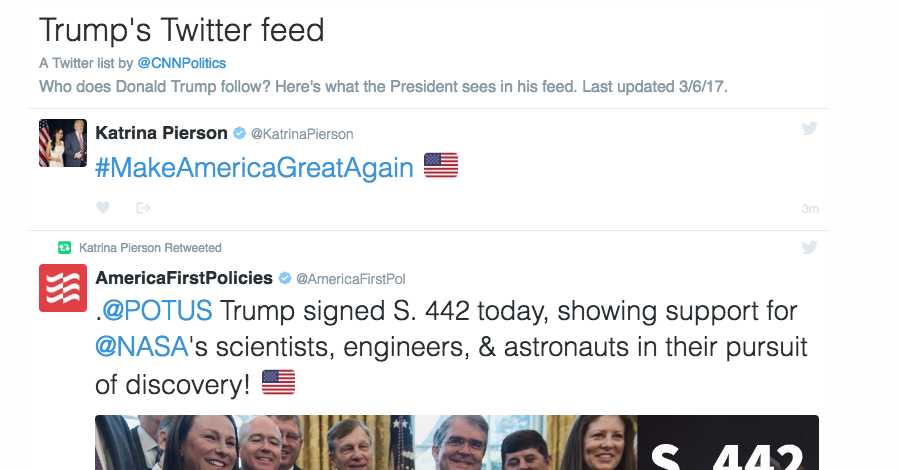Open AmericaFirstPolicies red logo avatar
Screen dimensions: 899x470
pyautogui.click(x=62, y=288)
